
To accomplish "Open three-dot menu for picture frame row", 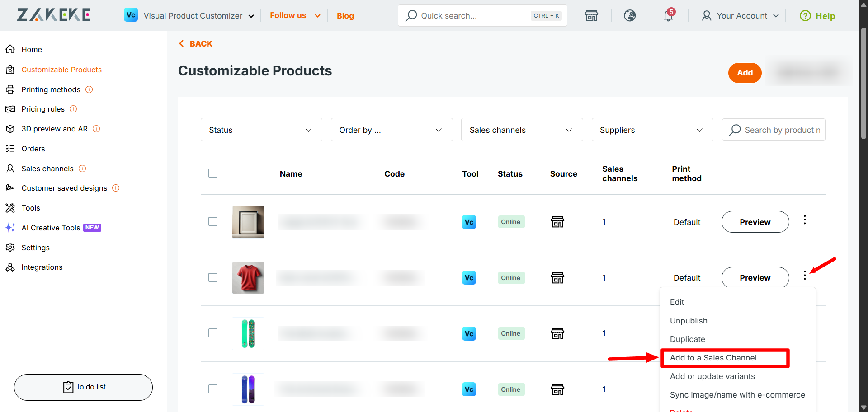I will tap(805, 220).
